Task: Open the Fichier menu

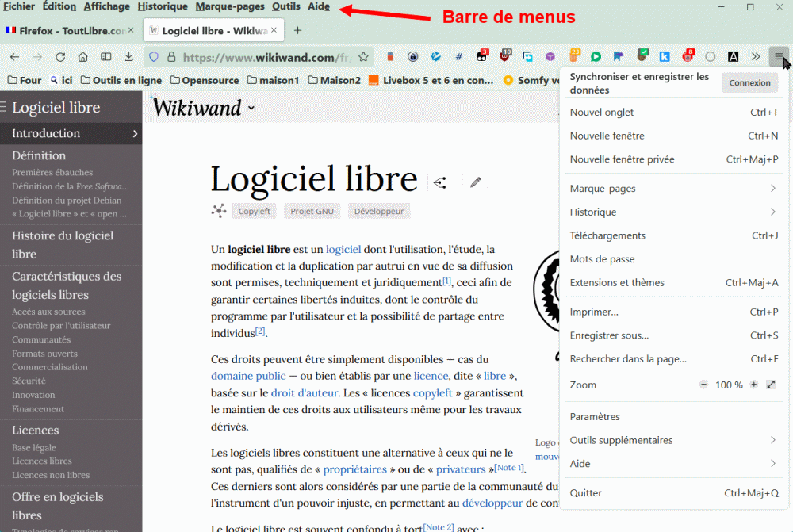Action: tap(19, 6)
